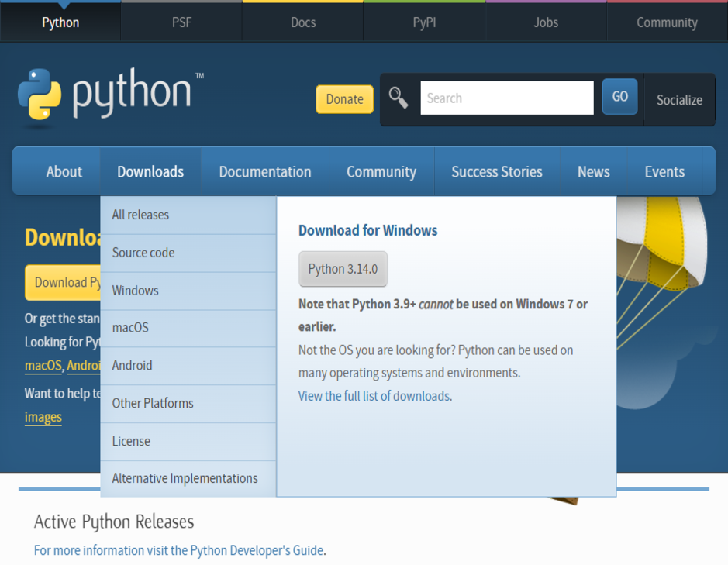Switch to the Docs tab
728x565 pixels.
302,22
